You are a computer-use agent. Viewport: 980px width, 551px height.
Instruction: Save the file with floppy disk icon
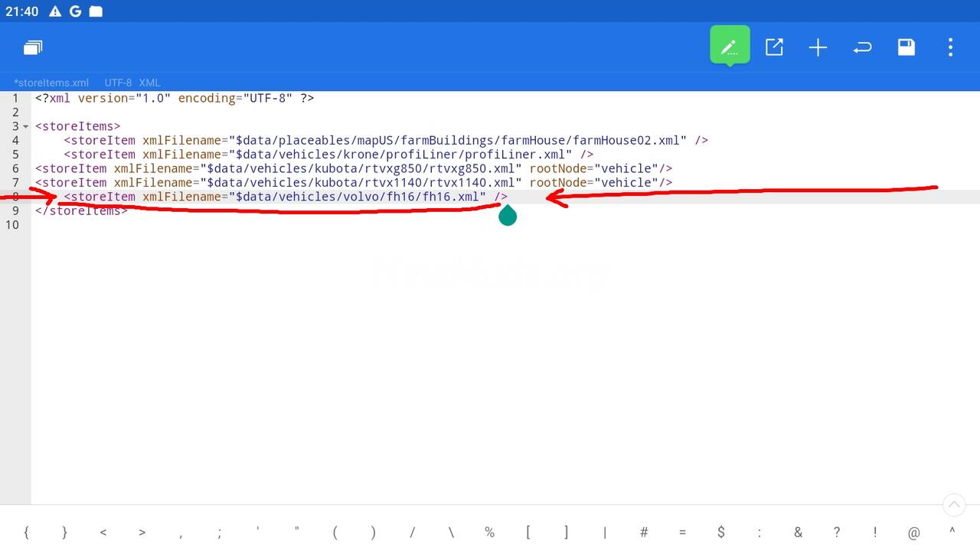coord(906,47)
